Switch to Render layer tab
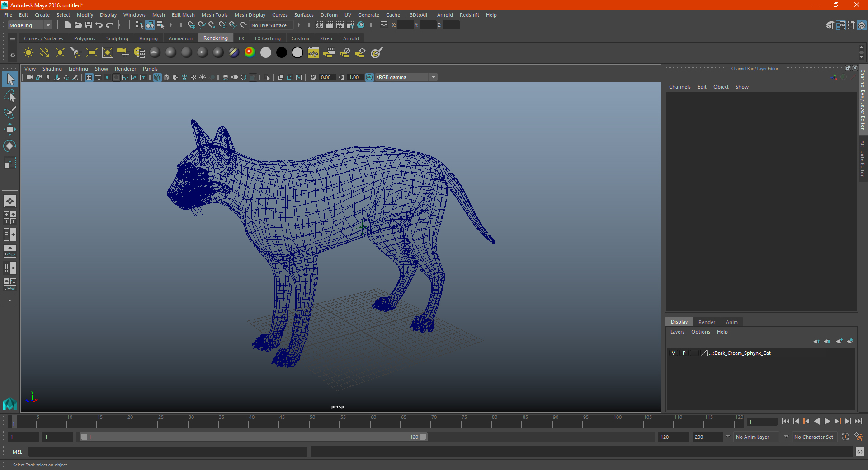This screenshot has width=868, height=470. [707, 322]
